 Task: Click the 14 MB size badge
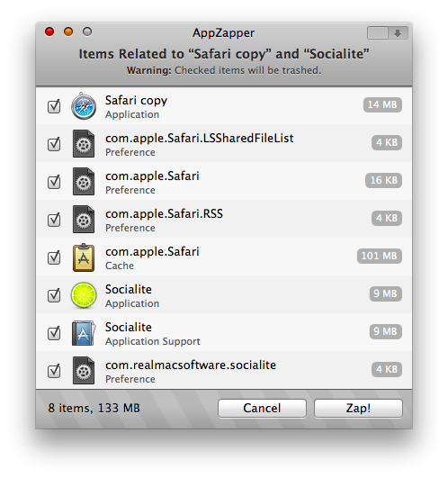[382, 104]
